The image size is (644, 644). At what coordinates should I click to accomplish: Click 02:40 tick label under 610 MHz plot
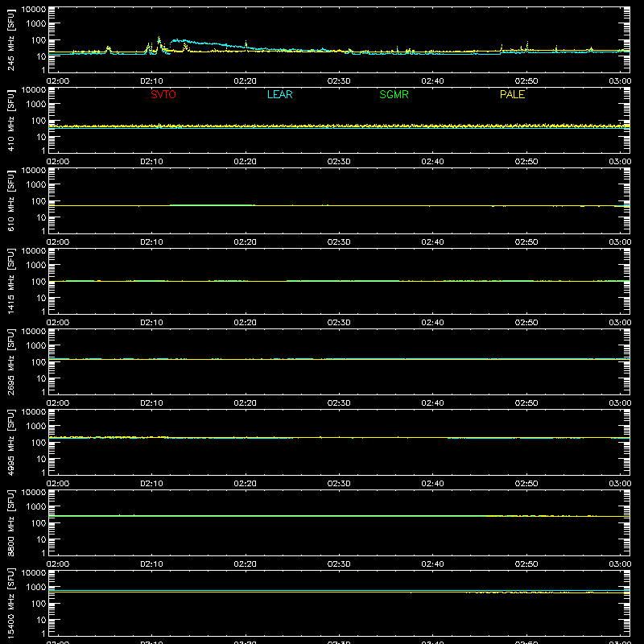tap(432, 242)
